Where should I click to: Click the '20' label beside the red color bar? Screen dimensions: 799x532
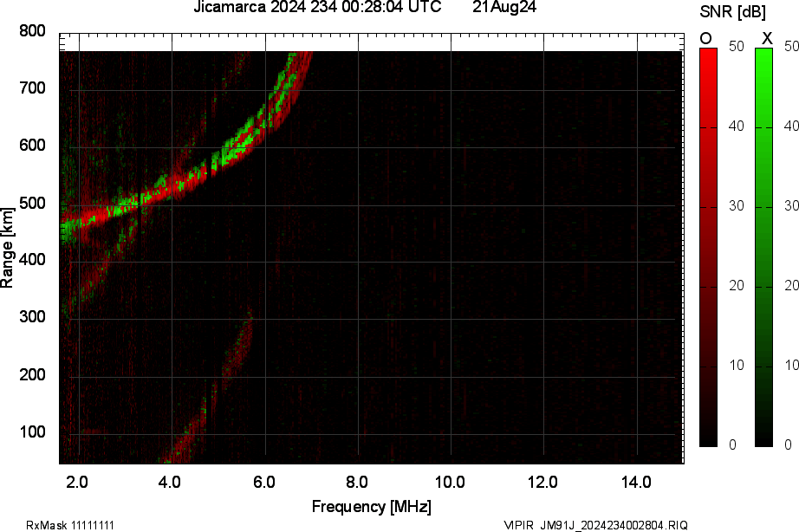[x=737, y=285]
